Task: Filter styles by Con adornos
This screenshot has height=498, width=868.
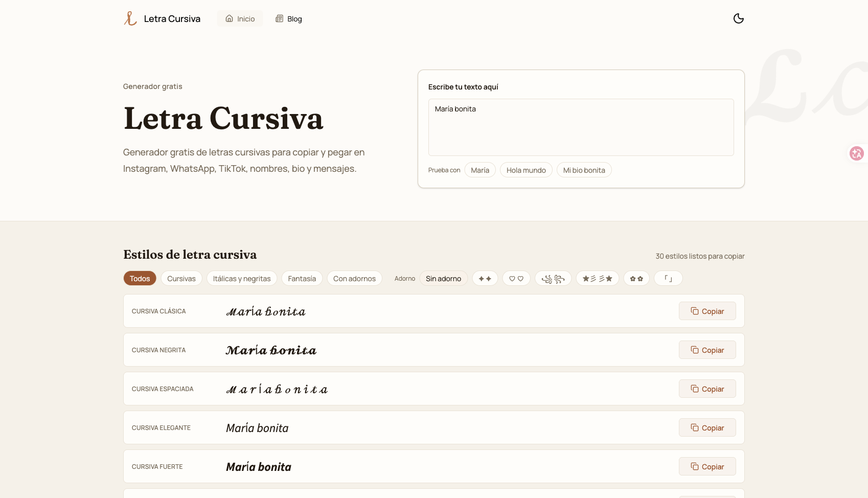Action: [x=354, y=279]
